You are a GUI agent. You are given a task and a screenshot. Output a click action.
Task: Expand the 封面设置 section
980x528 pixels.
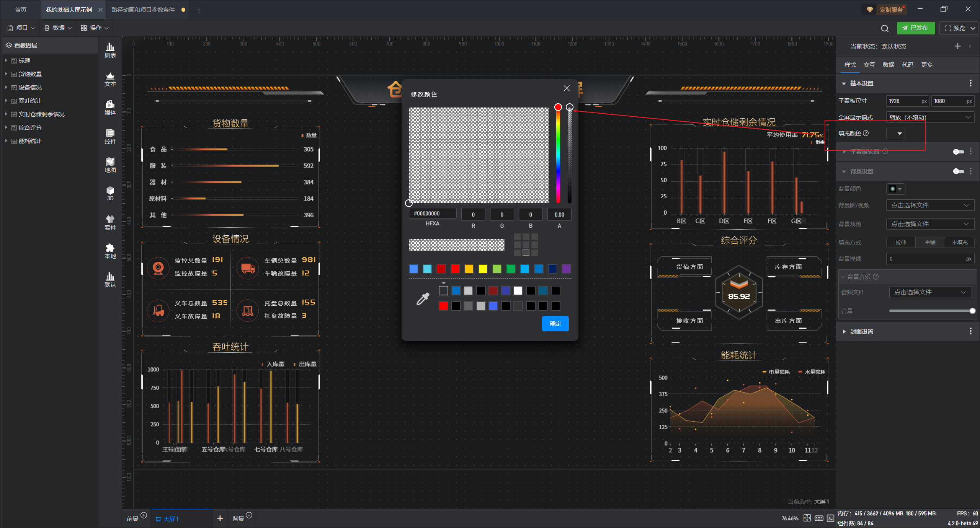(844, 331)
